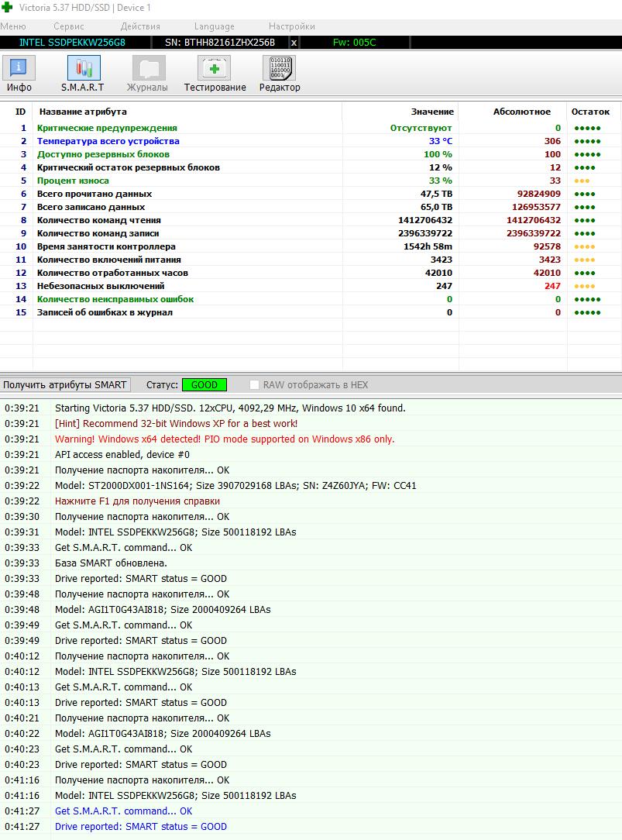Click the blue 0:41:27 Get S.M.A.R.T. command line
The image size is (622, 840).
click(x=124, y=811)
